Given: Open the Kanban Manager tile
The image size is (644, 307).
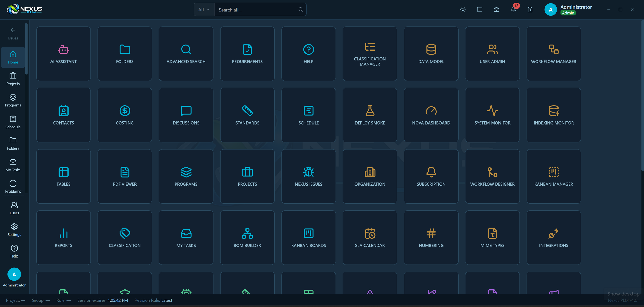Looking at the screenshot, I should [x=554, y=176].
